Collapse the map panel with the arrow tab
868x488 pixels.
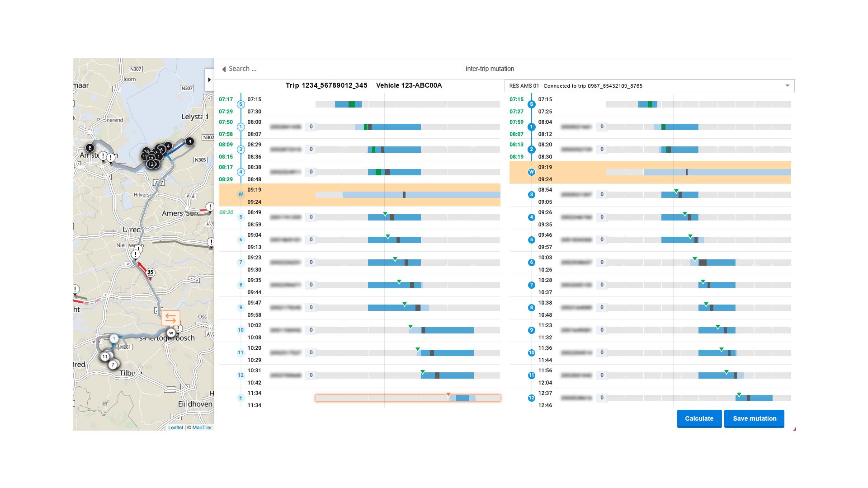(209, 80)
